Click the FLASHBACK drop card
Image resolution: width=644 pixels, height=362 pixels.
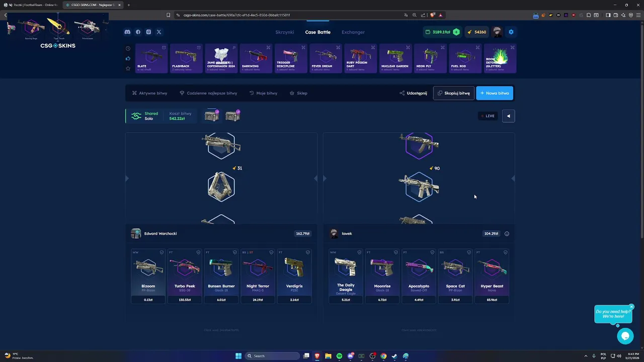[186, 58]
